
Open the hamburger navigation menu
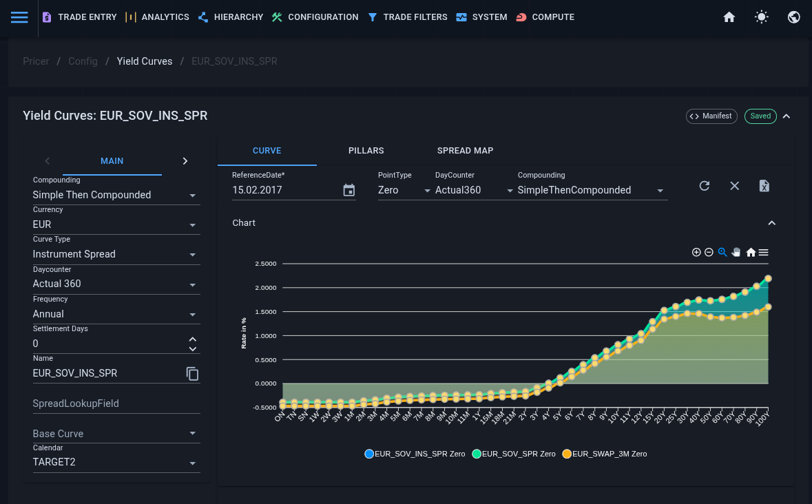[19, 17]
